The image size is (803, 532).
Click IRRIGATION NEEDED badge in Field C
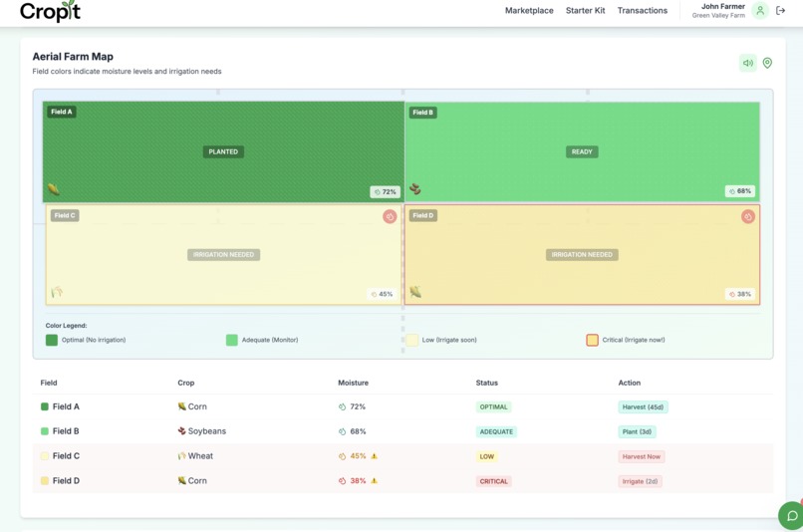(x=224, y=254)
